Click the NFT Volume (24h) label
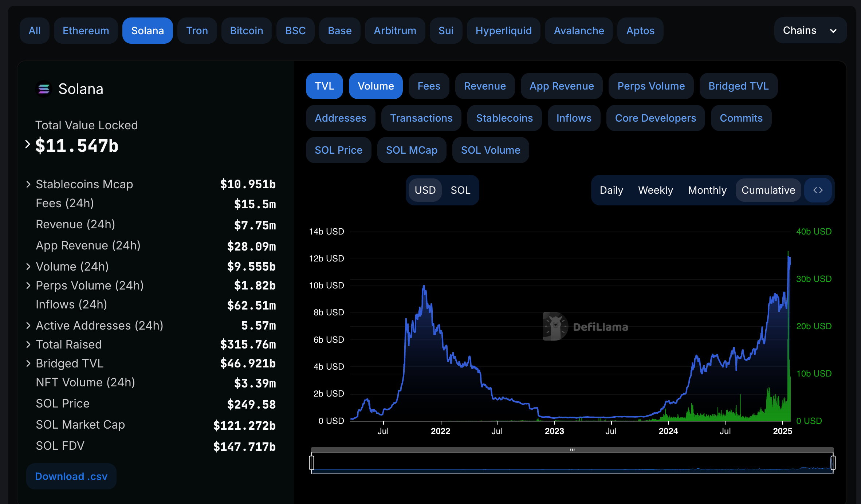This screenshot has width=861, height=504. (x=85, y=382)
